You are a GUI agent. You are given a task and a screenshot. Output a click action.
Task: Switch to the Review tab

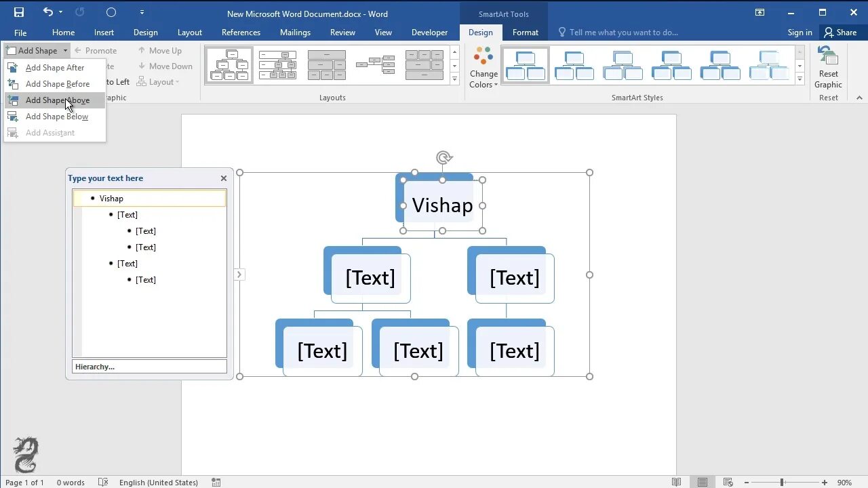(342, 33)
